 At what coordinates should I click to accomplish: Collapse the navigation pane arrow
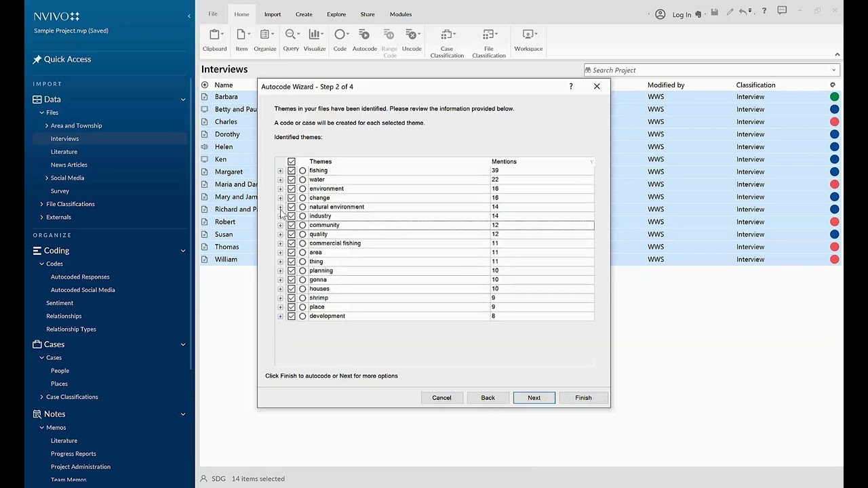[189, 16]
